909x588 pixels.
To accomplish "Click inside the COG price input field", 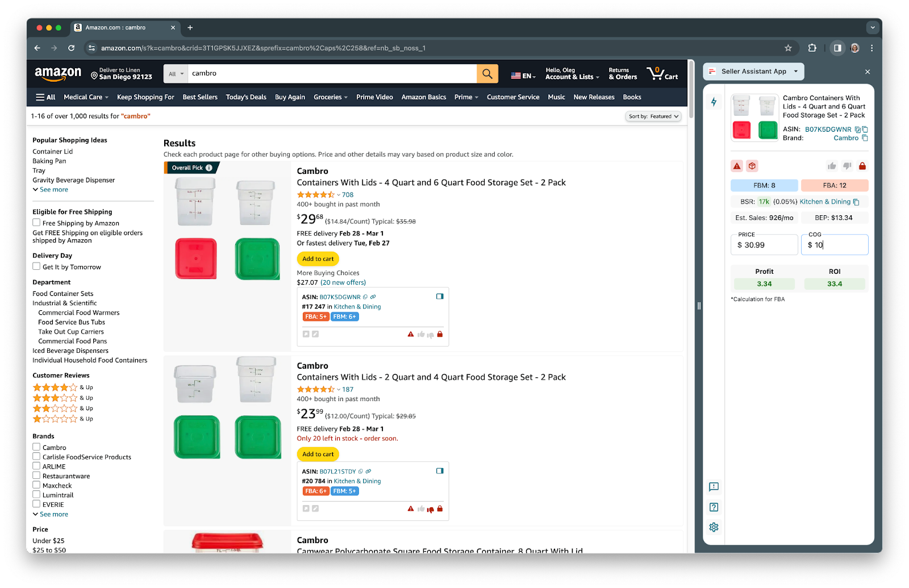I will (x=834, y=244).
